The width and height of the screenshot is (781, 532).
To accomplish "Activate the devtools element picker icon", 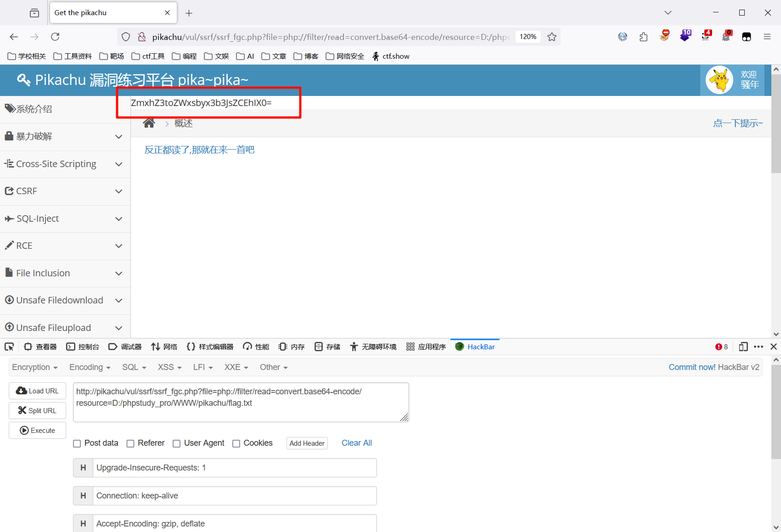I will (x=9, y=347).
